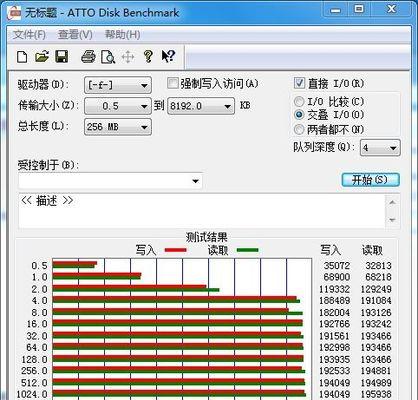Click the green 读取 legend swatch
The width and height of the screenshot is (418, 400).
tap(247, 250)
